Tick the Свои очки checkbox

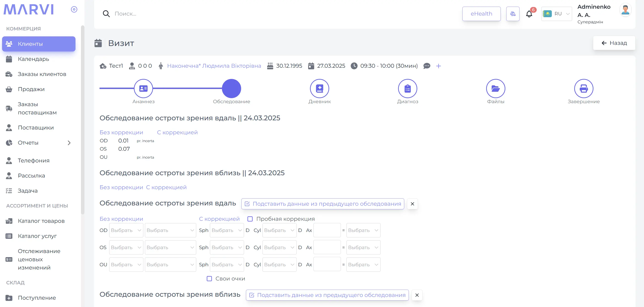pos(209,278)
